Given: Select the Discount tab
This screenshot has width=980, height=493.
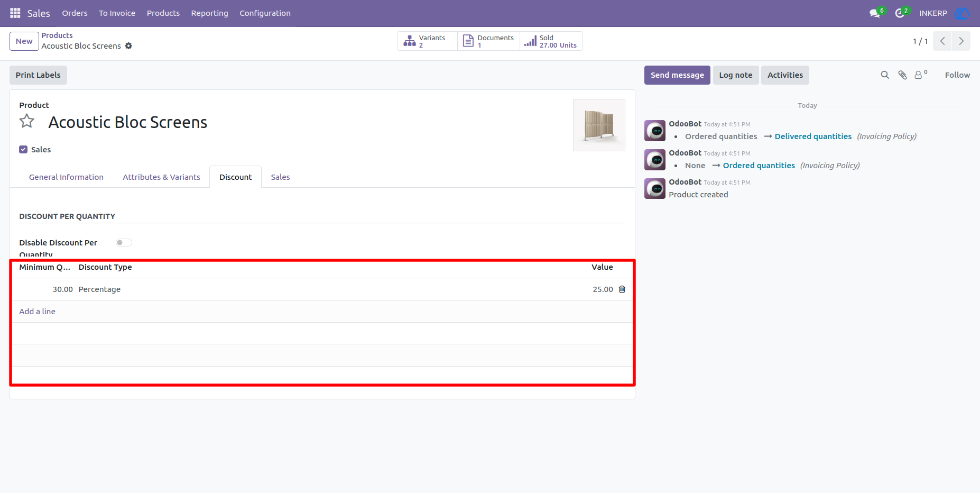Looking at the screenshot, I should (x=235, y=177).
